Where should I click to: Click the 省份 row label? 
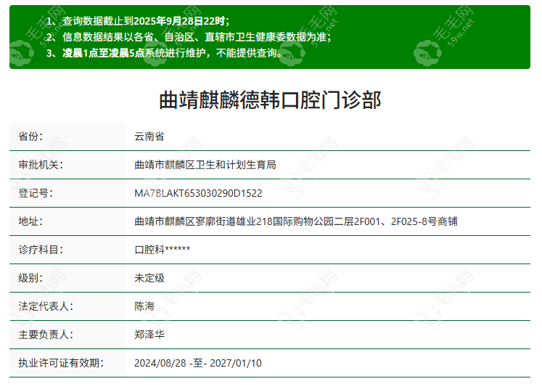coord(30,136)
